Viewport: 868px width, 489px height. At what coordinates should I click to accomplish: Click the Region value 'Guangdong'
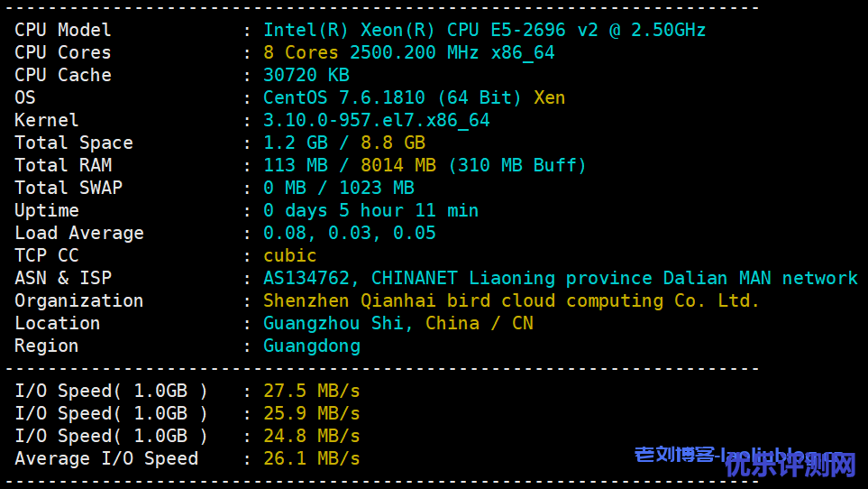(x=311, y=346)
